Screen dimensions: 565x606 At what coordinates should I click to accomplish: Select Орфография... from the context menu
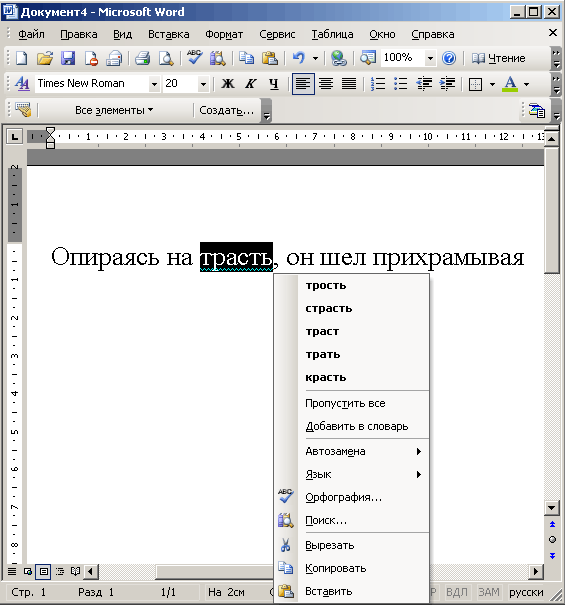tap(344, 497)
